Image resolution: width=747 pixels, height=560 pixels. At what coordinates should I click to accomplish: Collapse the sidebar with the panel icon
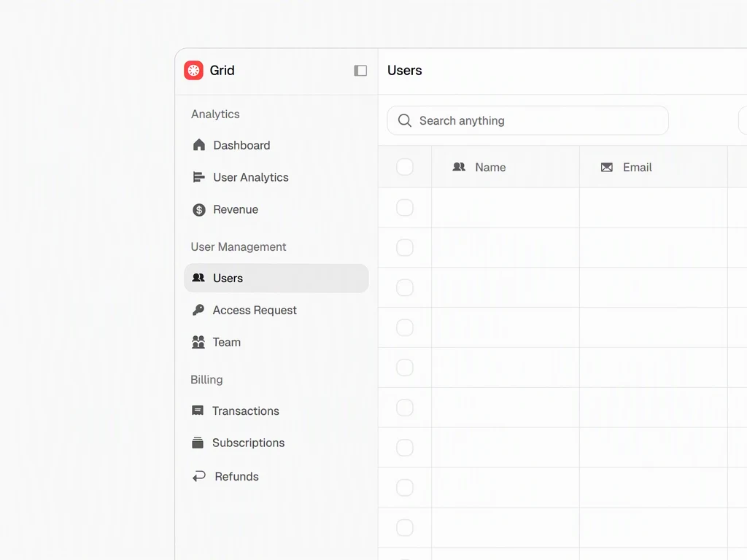click(x=360, y=71)
